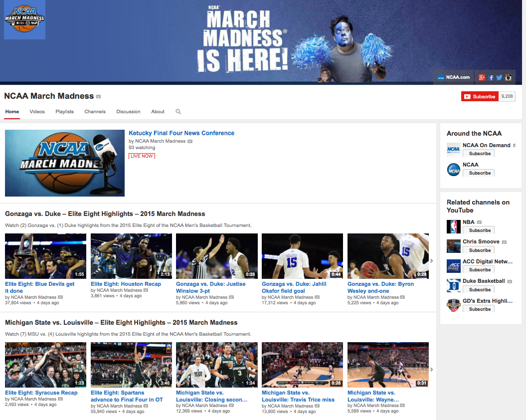Screen dimensions: 526x420
Task: Show next videos in Gonzaga vs. Duke row
Action: (x=432, y=261)
